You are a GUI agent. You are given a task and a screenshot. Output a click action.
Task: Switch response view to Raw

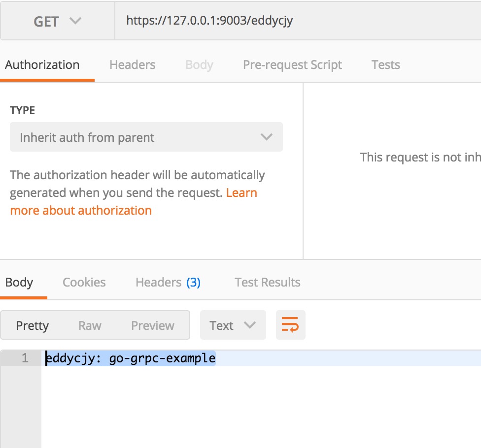(x=90, y=325)
